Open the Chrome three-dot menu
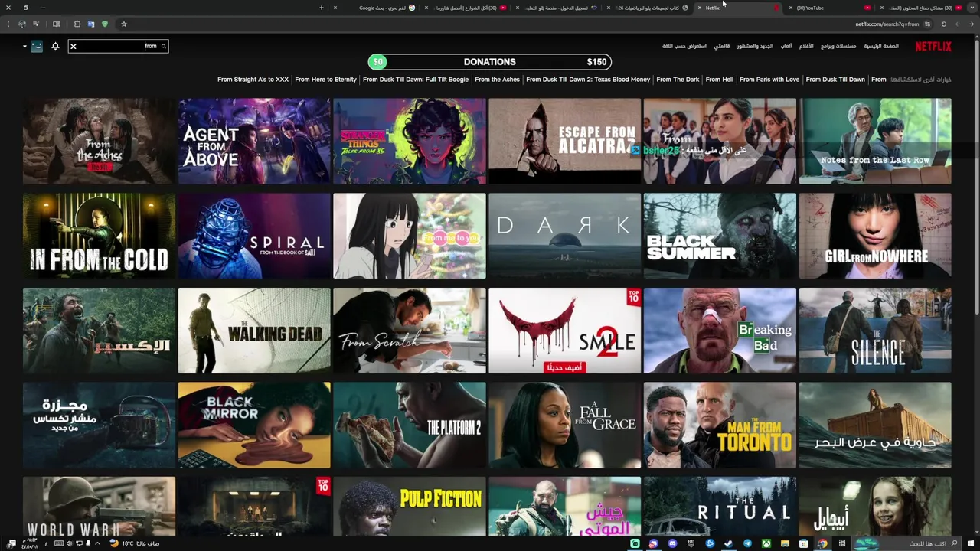The height and width of the screenshot is (551, 980). click(8, 24)
